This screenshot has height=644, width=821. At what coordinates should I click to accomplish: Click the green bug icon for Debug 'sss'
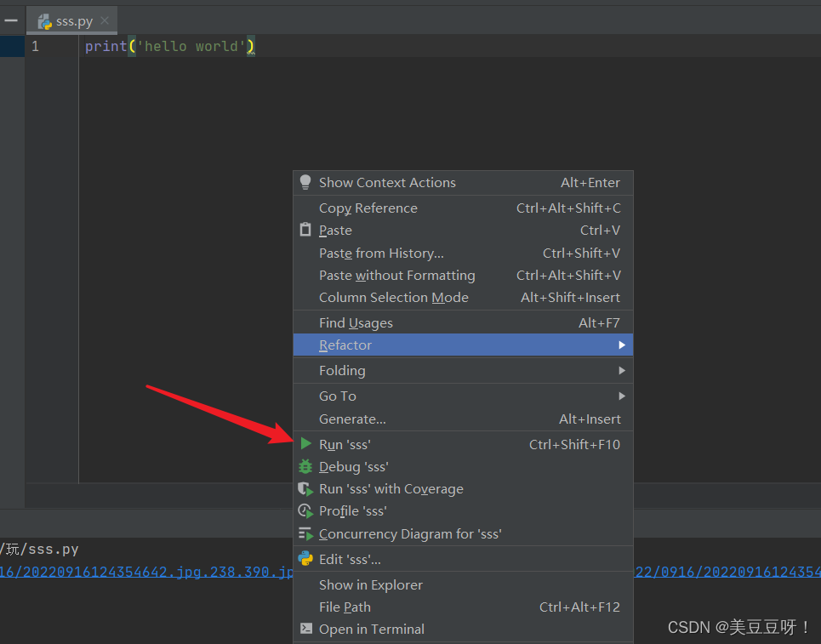(305, 466)
